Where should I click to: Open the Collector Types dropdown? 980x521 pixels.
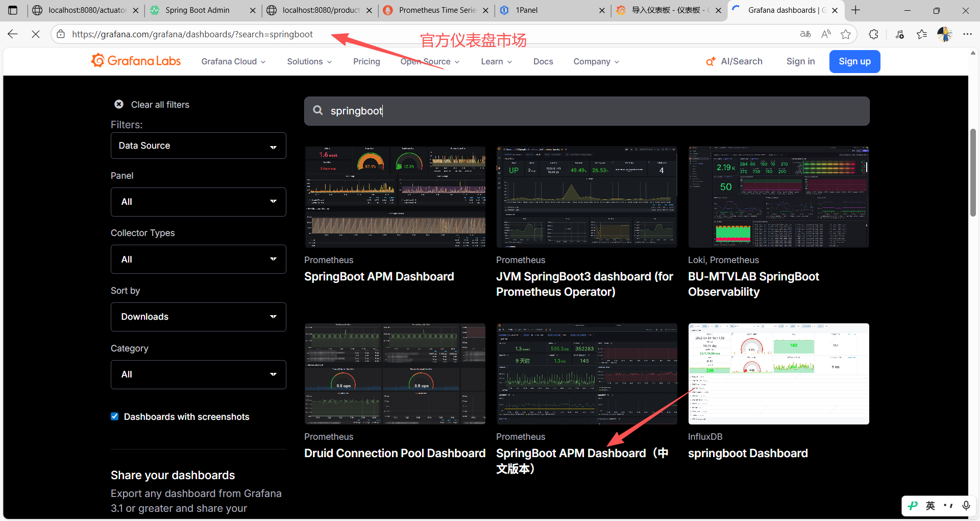pos(199,259)
